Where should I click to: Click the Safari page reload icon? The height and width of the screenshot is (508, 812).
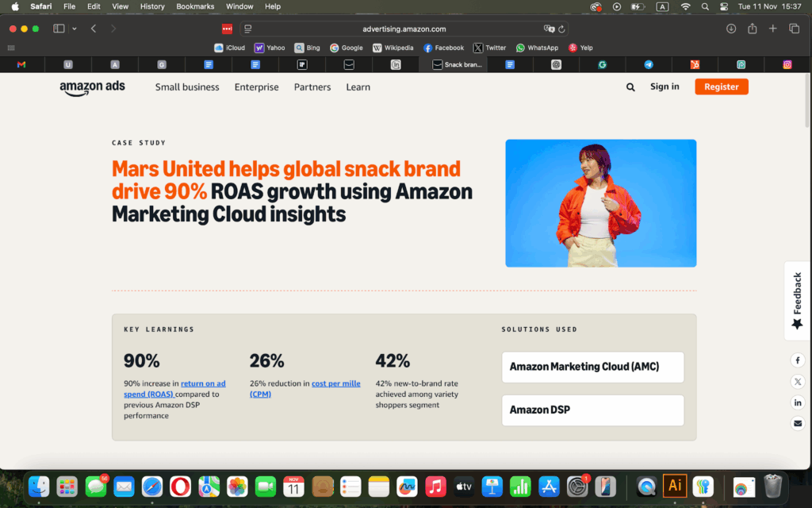click(x=561, y=29)
